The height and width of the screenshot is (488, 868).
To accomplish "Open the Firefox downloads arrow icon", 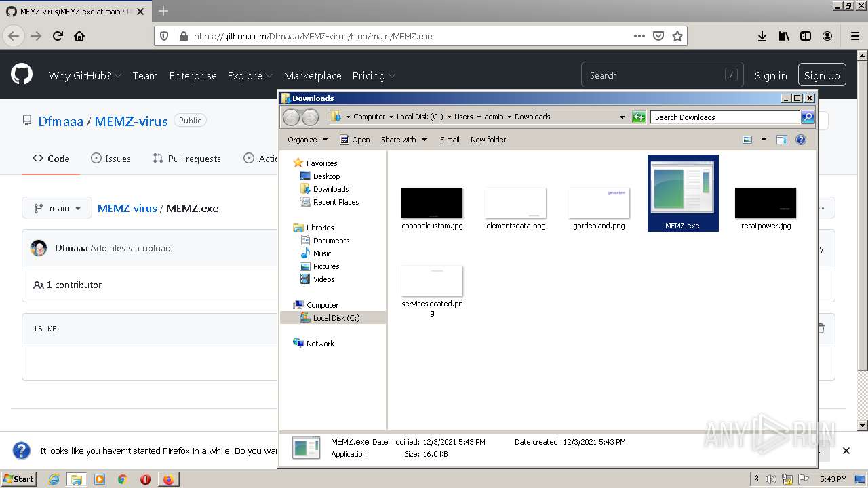I will point(762,36).
